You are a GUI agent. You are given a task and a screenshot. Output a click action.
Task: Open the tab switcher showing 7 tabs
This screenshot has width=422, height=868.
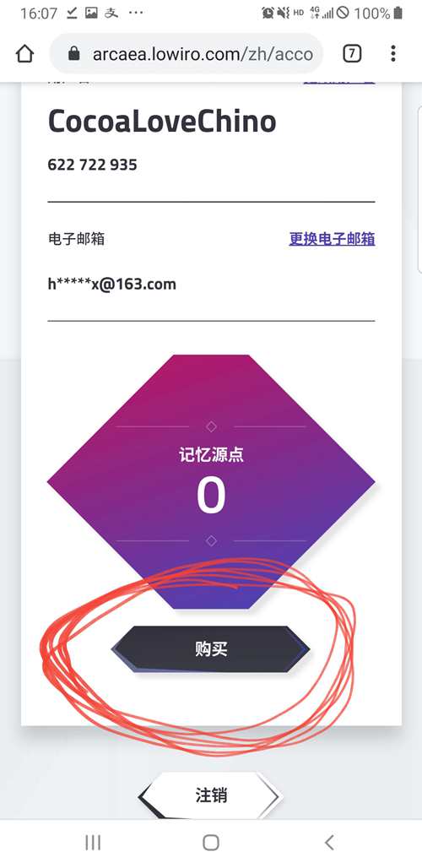tap(352, 54)
